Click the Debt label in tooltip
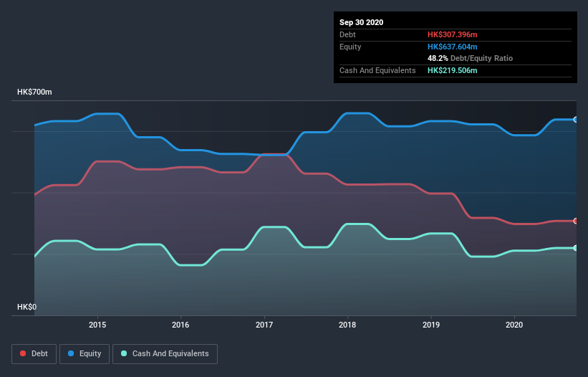 pos(347,34)
